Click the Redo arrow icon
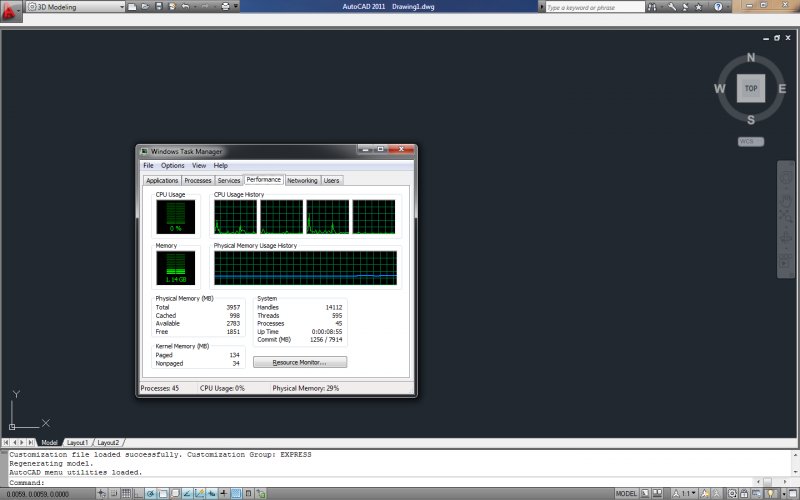This screenshot has height=500, width=800. 205,7
